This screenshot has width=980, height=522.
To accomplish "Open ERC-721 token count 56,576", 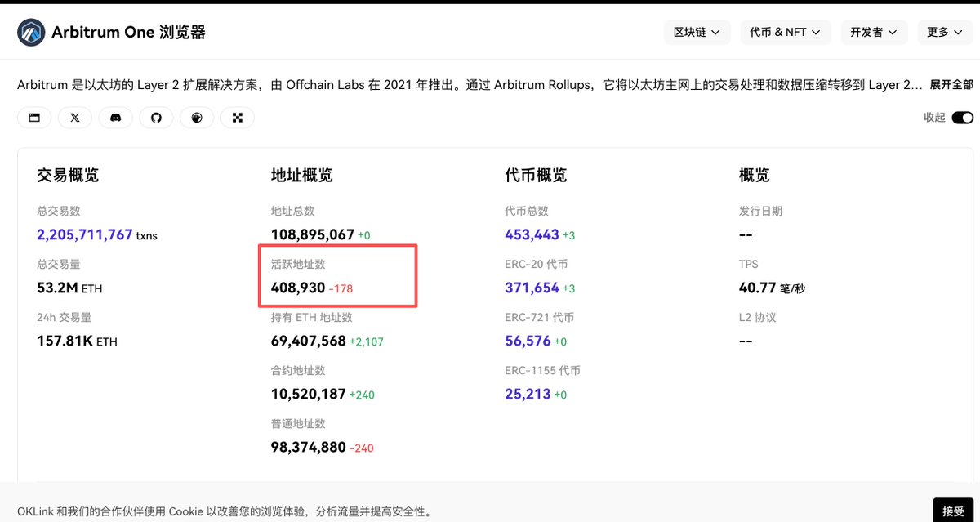I will [528, 341].
